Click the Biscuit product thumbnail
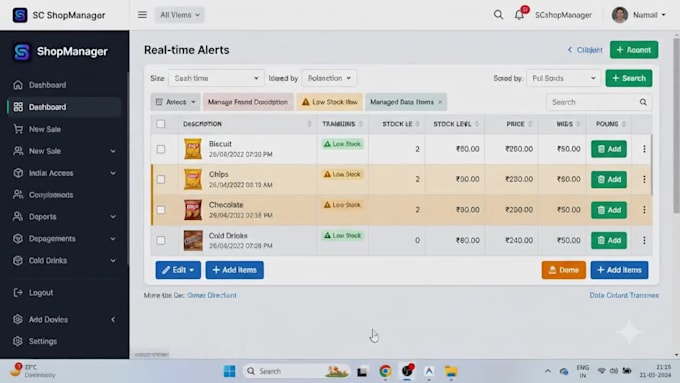Screen dimensions: 680x383 pyautogui.click(x=193, y=149)
